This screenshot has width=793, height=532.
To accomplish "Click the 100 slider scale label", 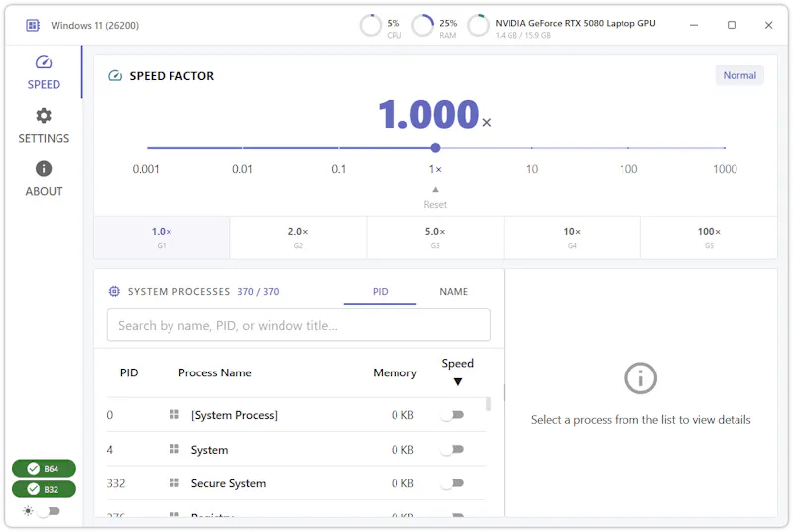I will point(628,169).
